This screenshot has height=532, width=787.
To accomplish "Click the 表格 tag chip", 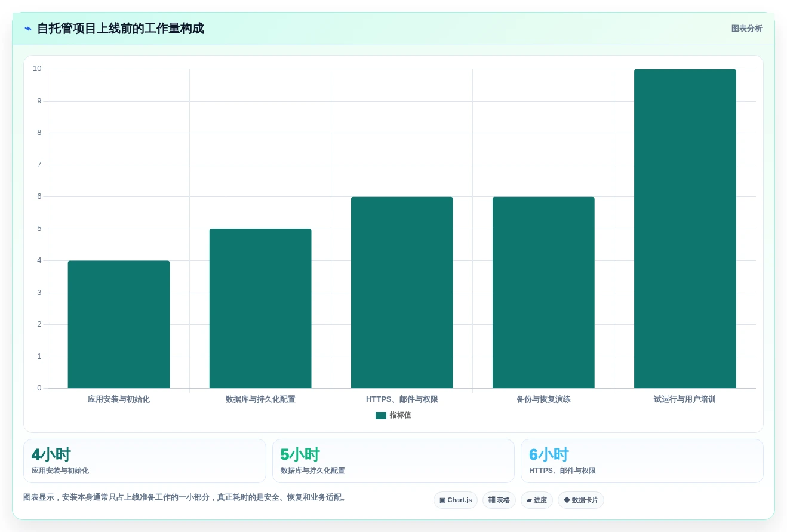I will click(499, 500).
